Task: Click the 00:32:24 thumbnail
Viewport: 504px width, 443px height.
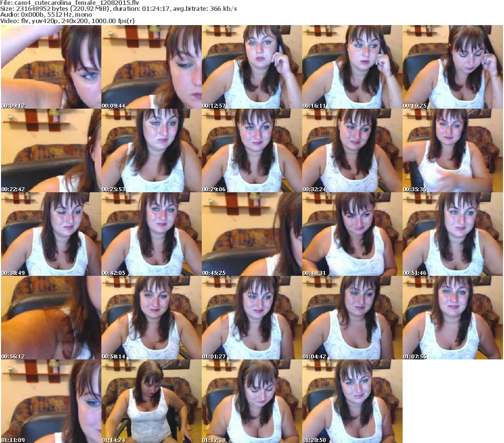Action: [x=352, y=150]
